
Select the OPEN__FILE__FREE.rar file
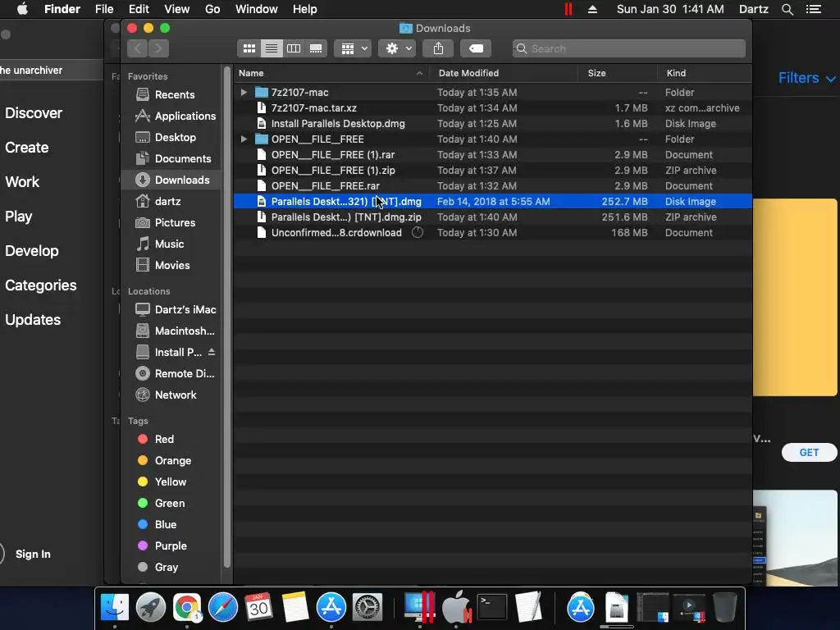493,186
